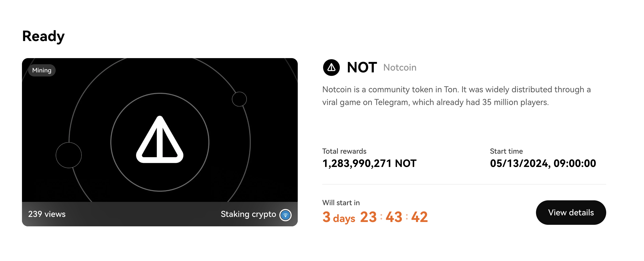
Task: Select the Mining badge on the banner
Action: point(42,70)
